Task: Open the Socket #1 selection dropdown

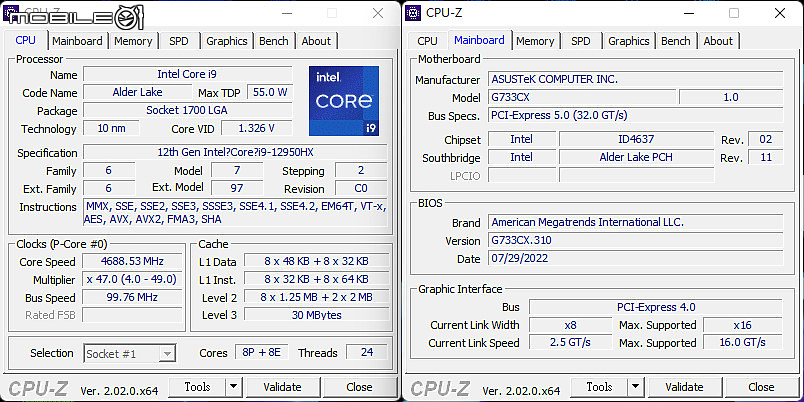Action: coord(130,354)
